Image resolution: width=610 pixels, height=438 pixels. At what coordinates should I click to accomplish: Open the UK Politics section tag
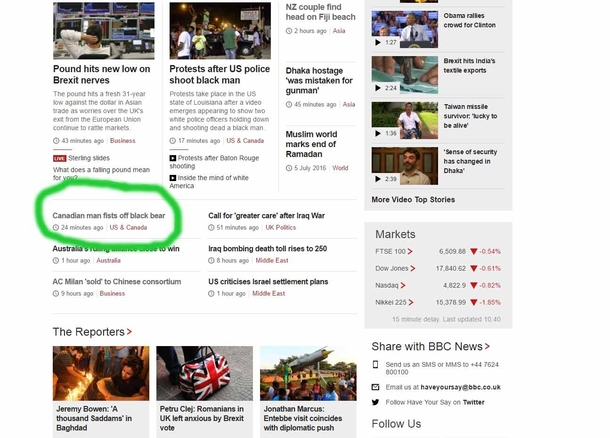280,228
